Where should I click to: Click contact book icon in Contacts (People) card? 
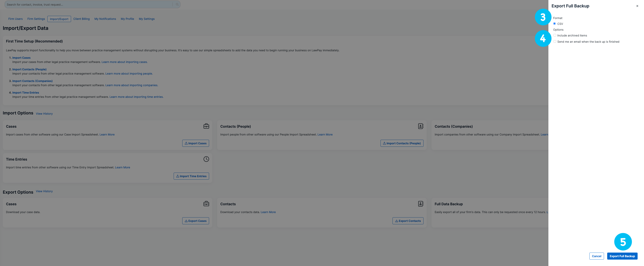pos(421,126)
